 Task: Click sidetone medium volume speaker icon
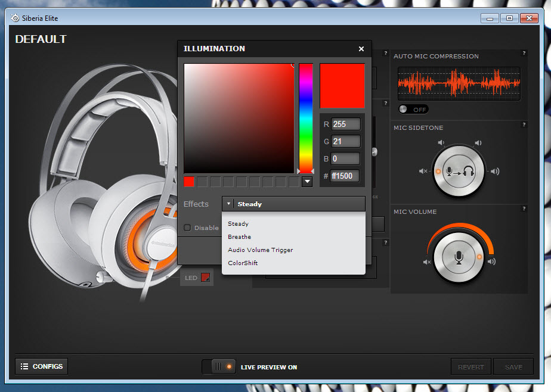coord(478,143)
